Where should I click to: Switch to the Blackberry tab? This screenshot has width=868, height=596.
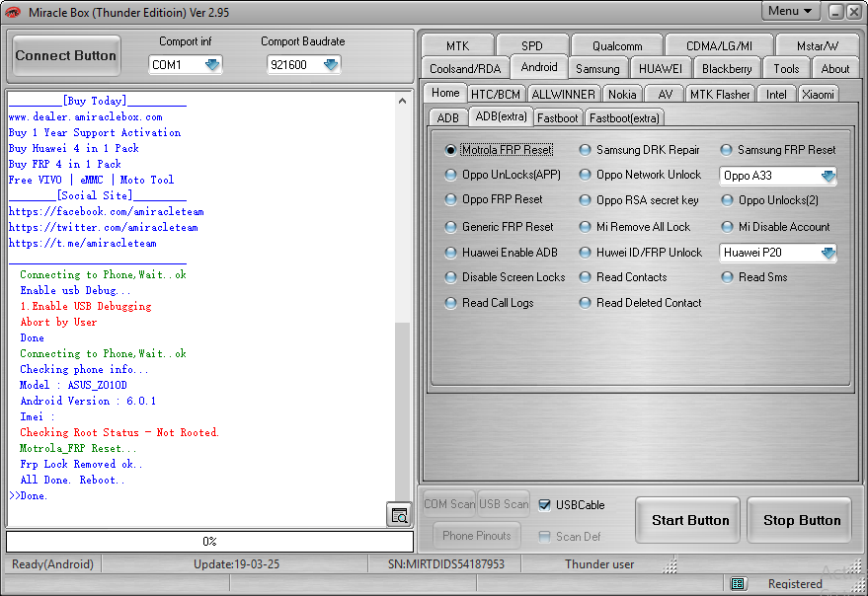click(727, 69)
